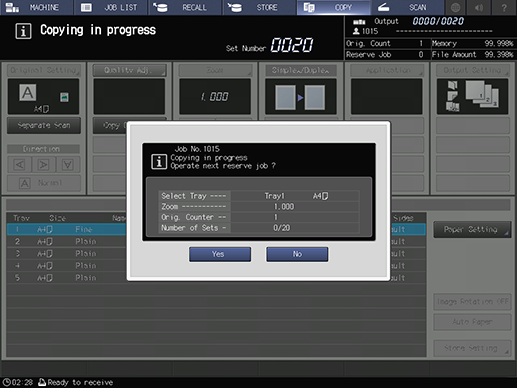Open the Zoom settings header
Viewport: 517px width, 388px height.
coord(215,70)
